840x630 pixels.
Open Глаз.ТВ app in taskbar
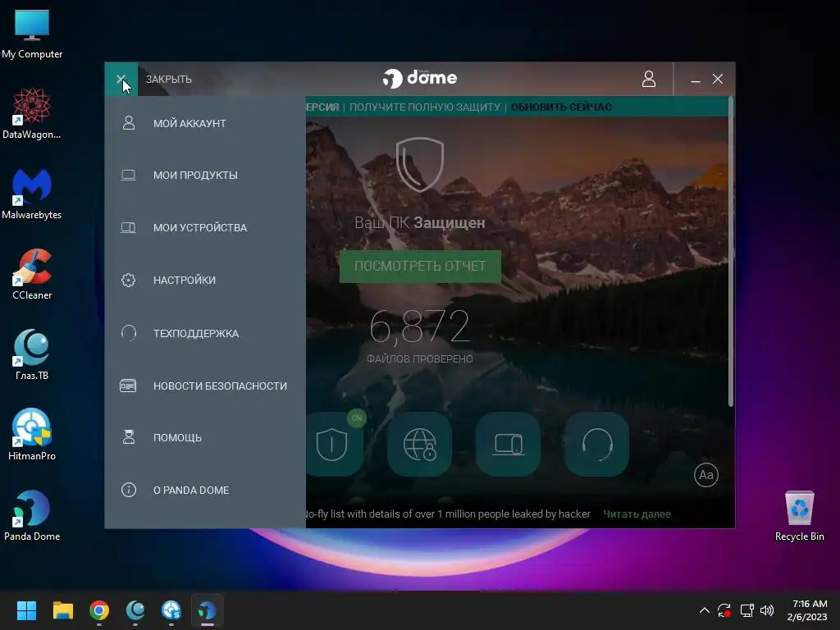(x=135, y=610)
